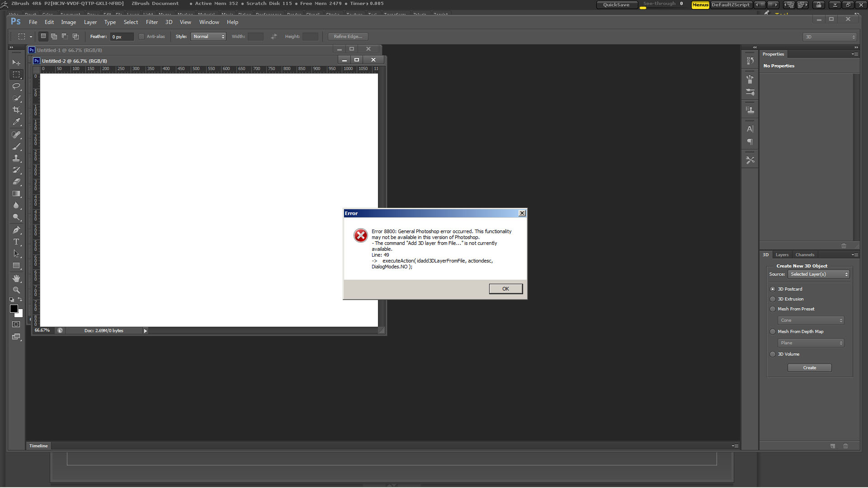Open the Style dropdown set to Normal
This screenshot has width=868, height=488.
point(208,37)
